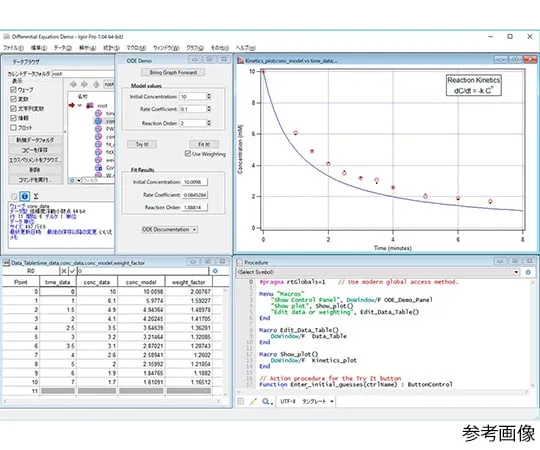This screenshot has height=450, width=540.
Task: Toggle the 変数 display checkbox
Action: (x=13, y=99)
